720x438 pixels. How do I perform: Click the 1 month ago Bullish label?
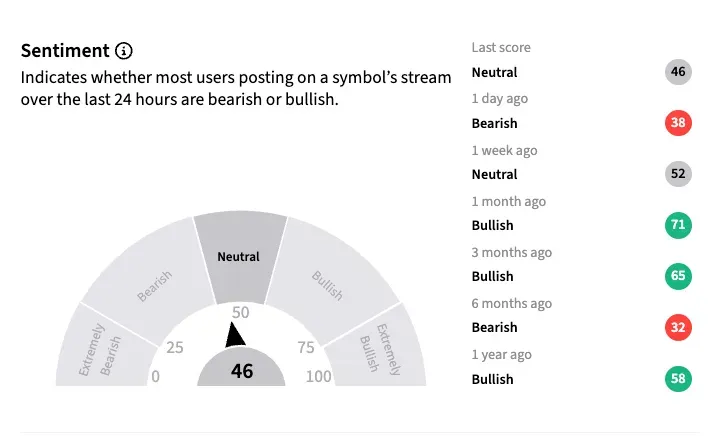coord(493,225)
